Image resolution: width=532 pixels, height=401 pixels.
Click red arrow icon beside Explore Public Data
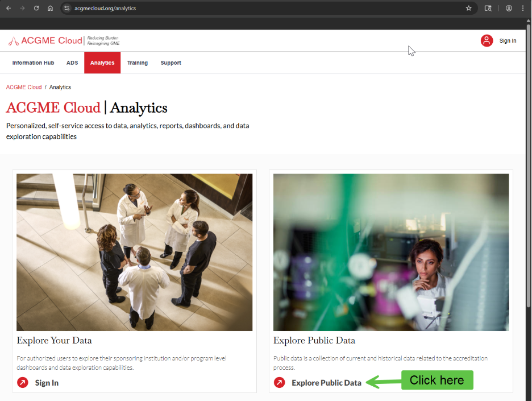tap(279, 383)
